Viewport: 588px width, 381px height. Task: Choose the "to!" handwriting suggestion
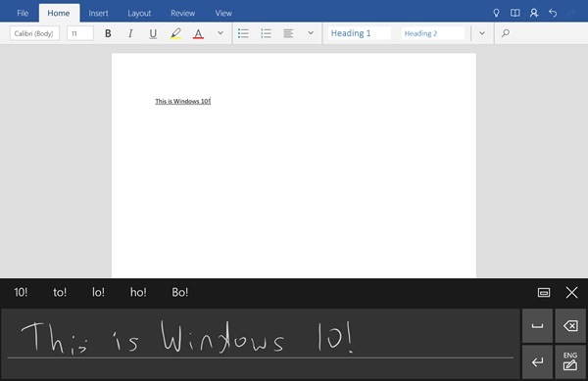pyautogui.click(x=60, y=292)
